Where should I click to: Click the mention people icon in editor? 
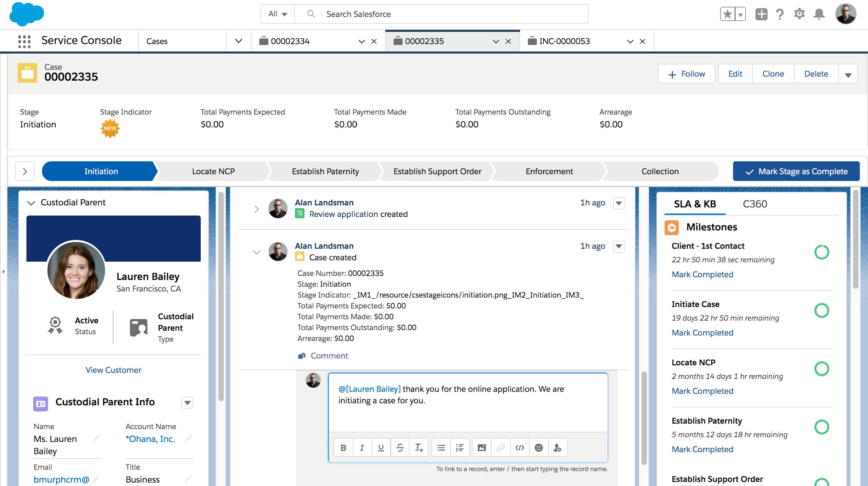coord(557,448)
